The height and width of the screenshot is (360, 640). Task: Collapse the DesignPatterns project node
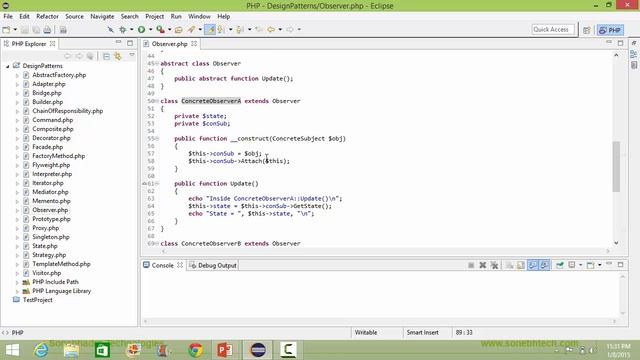[x=7, y=66]
